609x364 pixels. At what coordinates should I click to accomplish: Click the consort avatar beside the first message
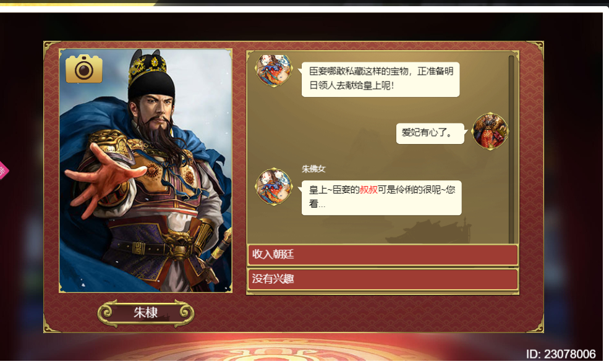(273, 70)
